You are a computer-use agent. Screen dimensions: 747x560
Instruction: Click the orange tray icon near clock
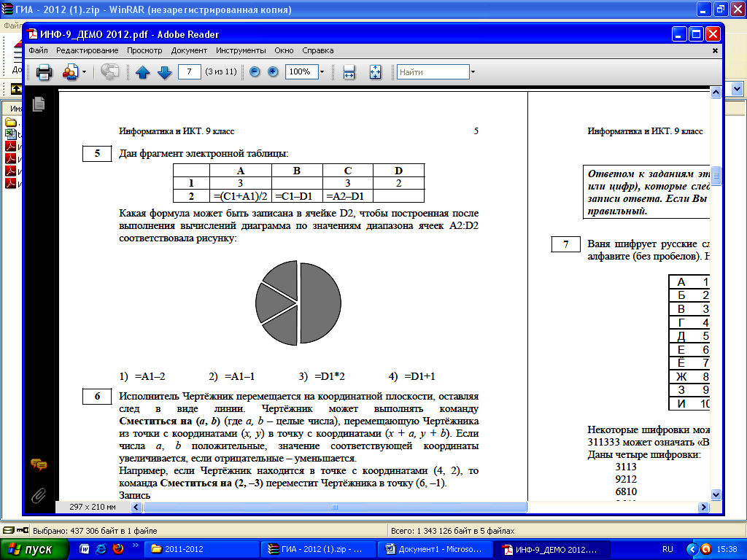pos(705,550)
